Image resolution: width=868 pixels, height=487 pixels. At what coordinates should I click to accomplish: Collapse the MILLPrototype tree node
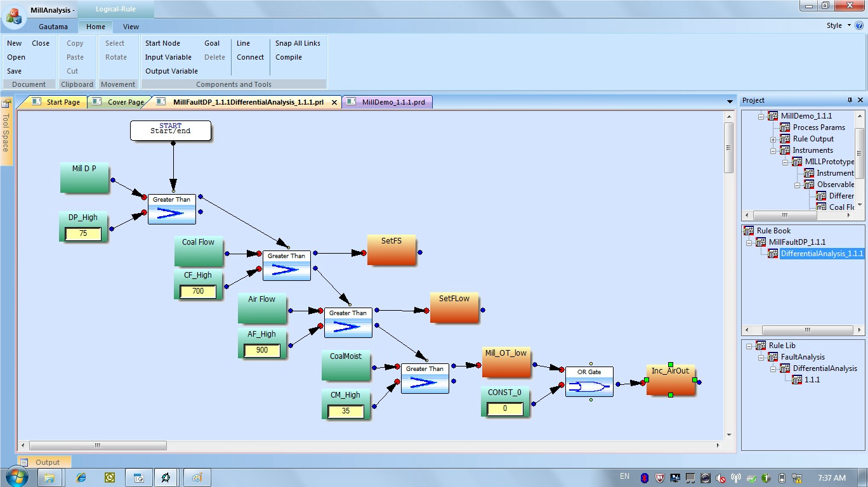pyautogui.click(x=785, y=162)
